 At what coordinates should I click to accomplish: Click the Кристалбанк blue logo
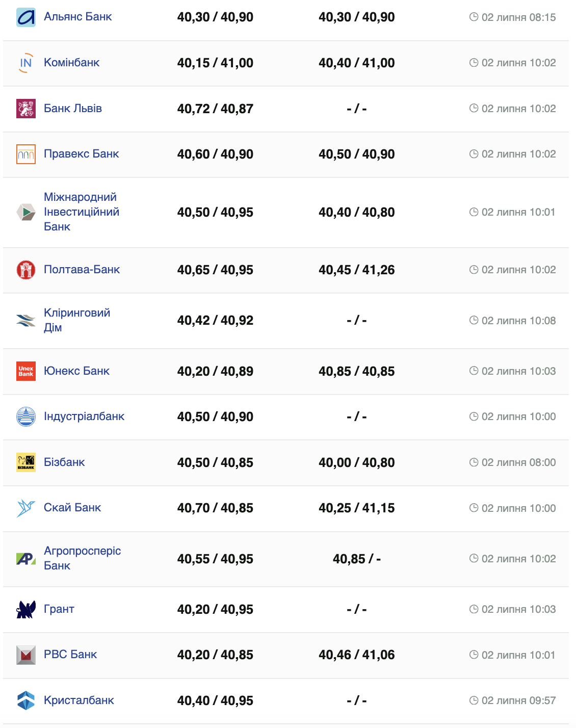tap(26, 700)
